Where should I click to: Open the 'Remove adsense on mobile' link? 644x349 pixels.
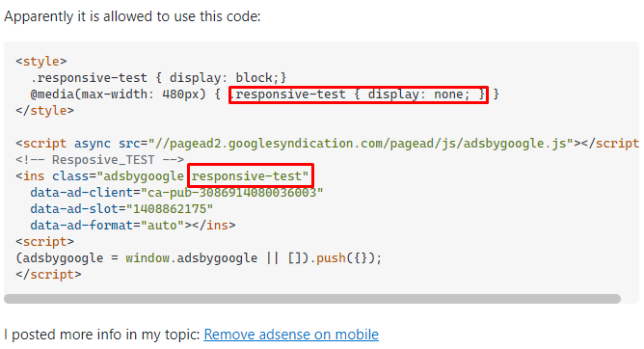pos(291,335)
